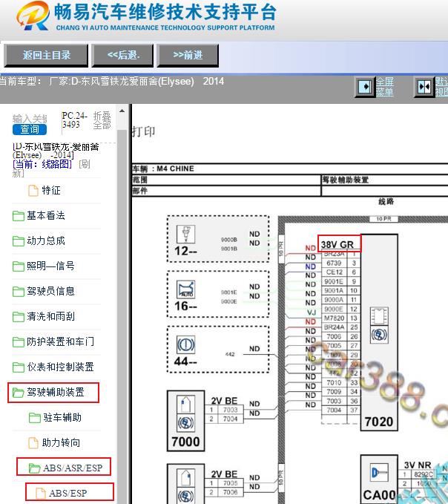Click the 7020 component label
Screen dimensions: 448x504
[x=379, y=422]
